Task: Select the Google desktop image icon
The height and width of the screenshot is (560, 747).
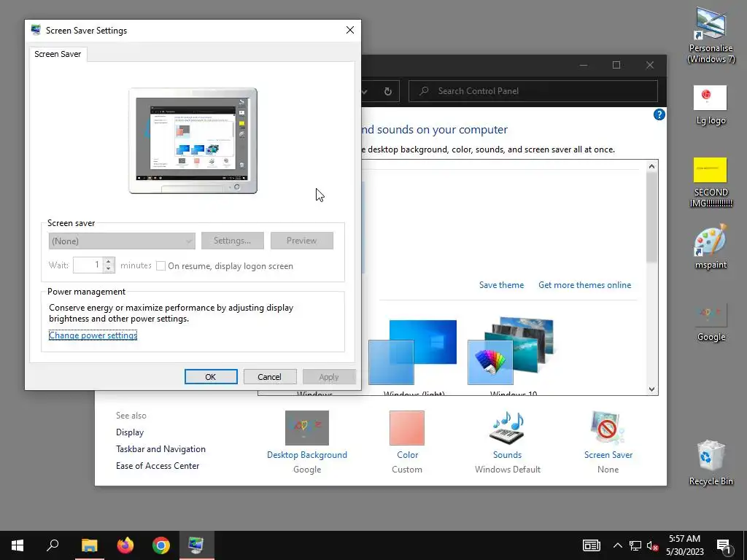Action: pyautogui.click(x=711, y=323)
